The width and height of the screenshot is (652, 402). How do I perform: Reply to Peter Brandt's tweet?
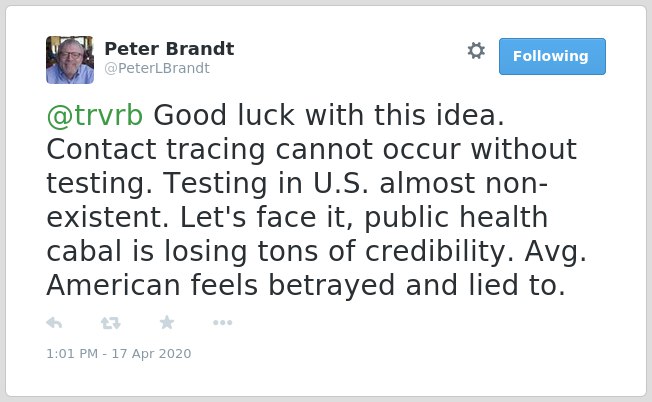(54, 323)
